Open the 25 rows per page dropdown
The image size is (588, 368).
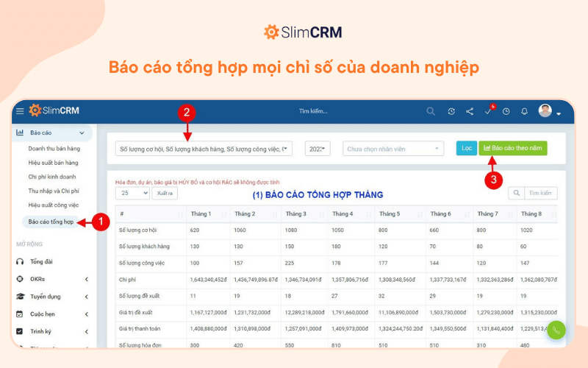[132, 193]
